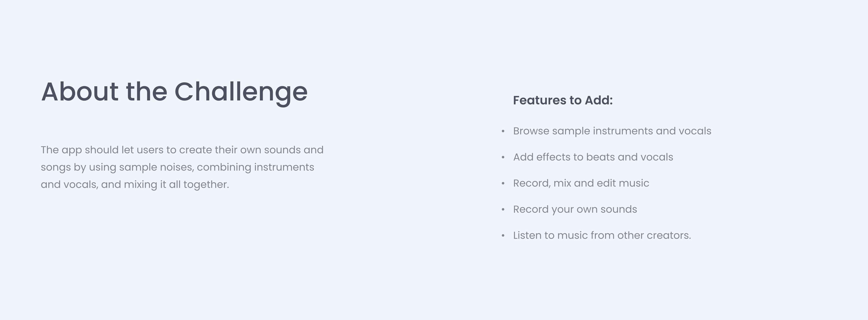Click the word "About" in the heading
The height and width of the screenshot is (320, 868).
[80, 92]
